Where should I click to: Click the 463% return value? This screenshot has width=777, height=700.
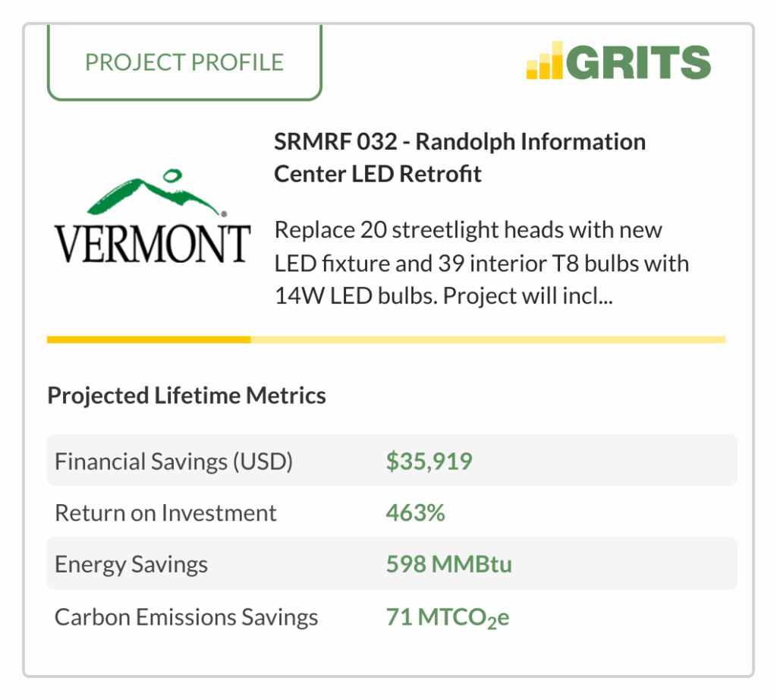coord(415,513)
